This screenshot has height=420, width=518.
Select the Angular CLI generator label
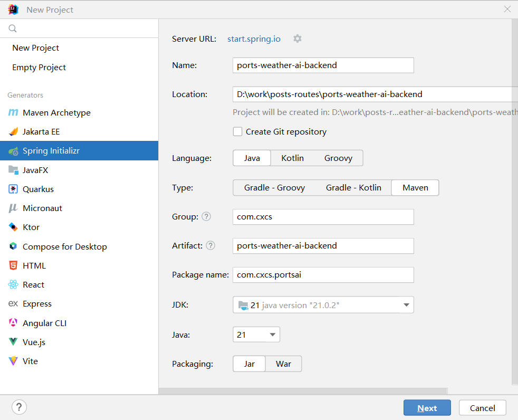(x=45, y=323)
